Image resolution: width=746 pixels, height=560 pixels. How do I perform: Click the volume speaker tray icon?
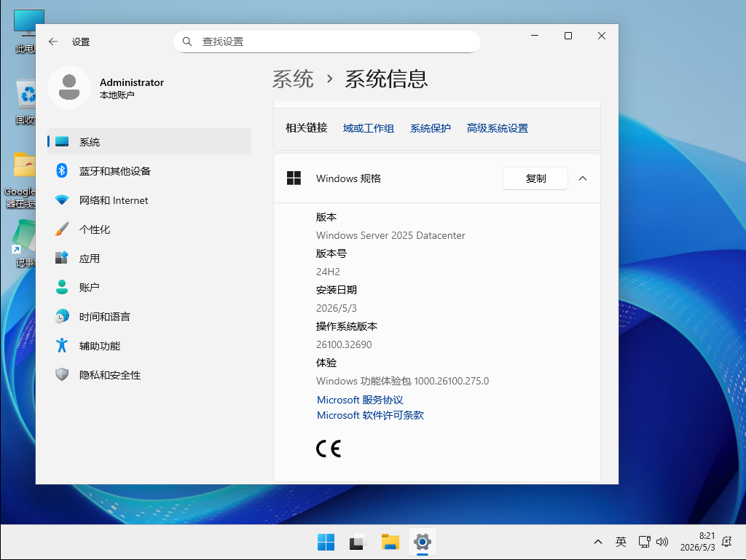662,542
